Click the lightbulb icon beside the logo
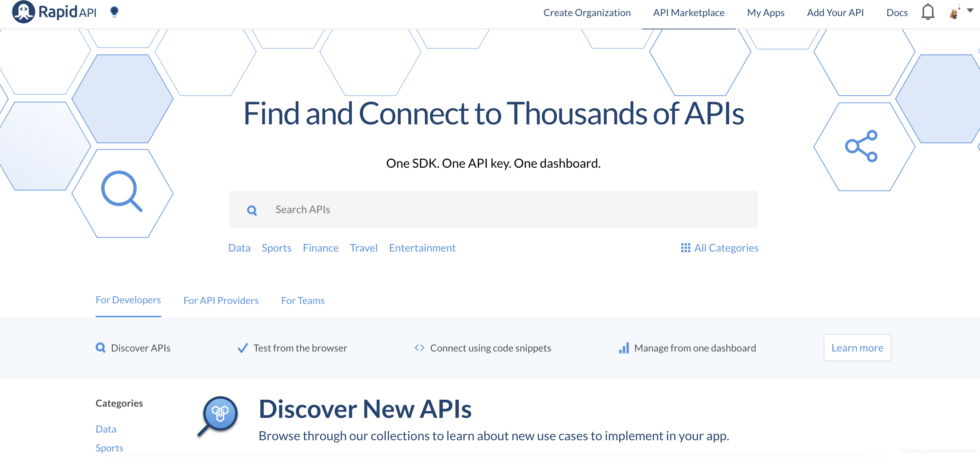Screen dimensions: 980x457 (113, 12)
